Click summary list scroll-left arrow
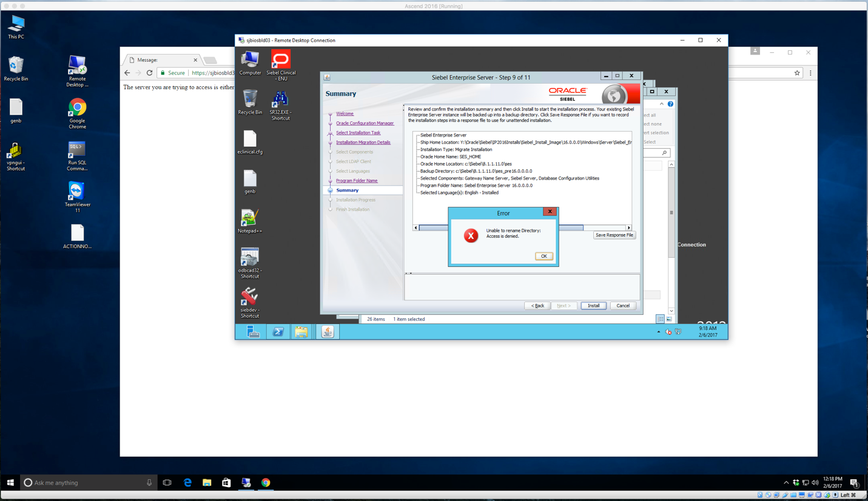 [x=415, y=227]
